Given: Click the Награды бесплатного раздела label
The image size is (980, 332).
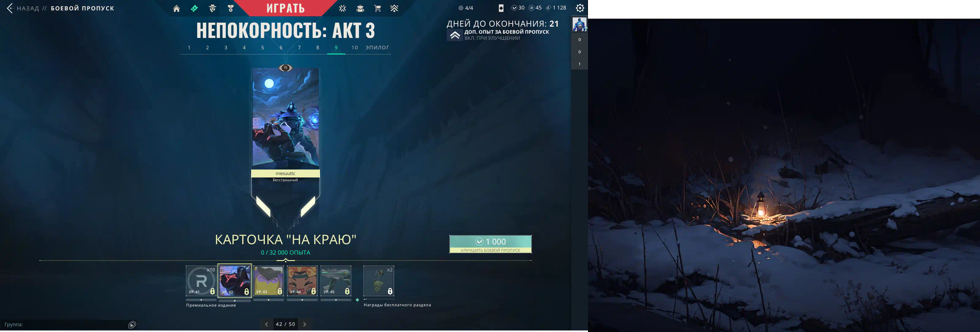Looking at the screenshot, I should 397,305.
